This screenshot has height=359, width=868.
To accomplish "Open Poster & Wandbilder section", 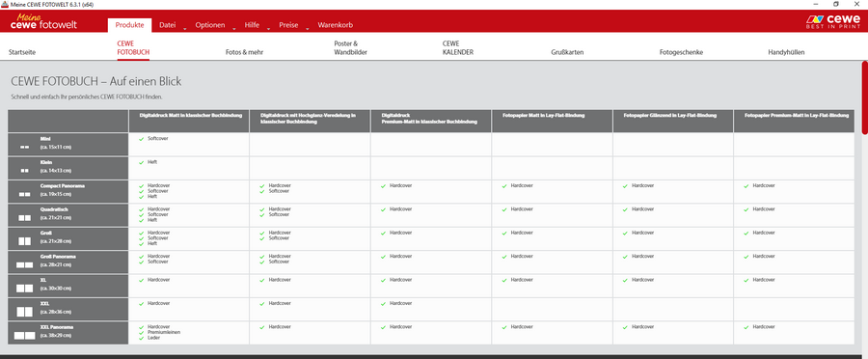I will pos(350,47).
